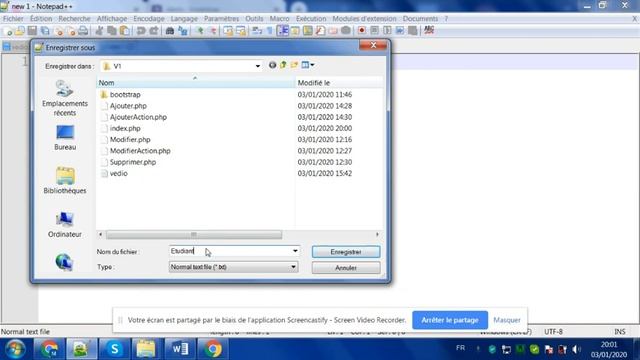Viewport: 640px width, 360px height.
Task: Click the Find binoculars icon
Action: [x=170, y=31]
